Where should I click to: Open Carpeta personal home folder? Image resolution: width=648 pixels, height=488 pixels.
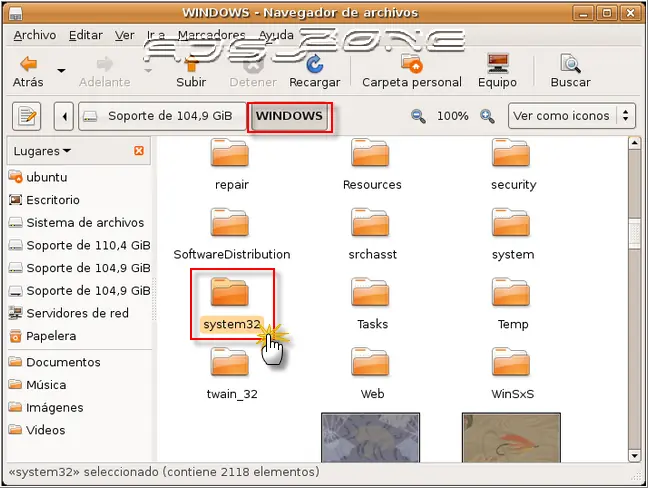[412, 71]
